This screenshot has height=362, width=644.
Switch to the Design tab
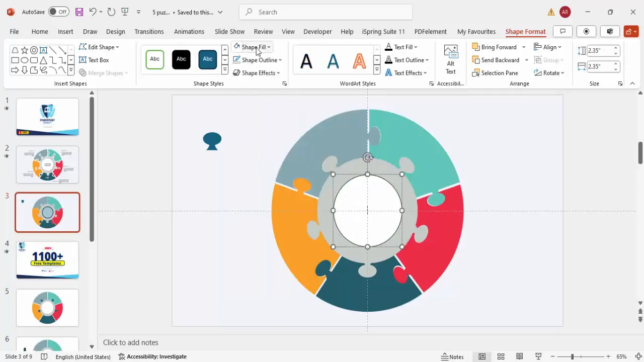tap(115, 31)
